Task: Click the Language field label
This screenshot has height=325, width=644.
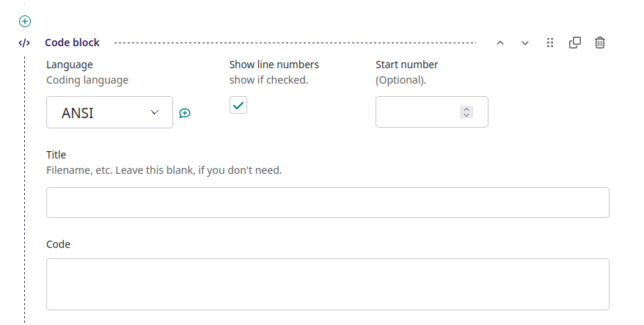Action: point(70,65)
